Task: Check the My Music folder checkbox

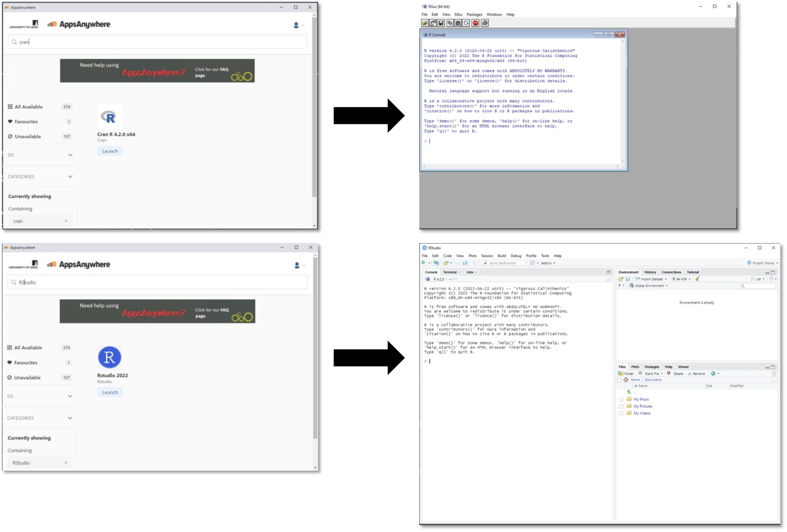Action: click(x=621, y=399)
